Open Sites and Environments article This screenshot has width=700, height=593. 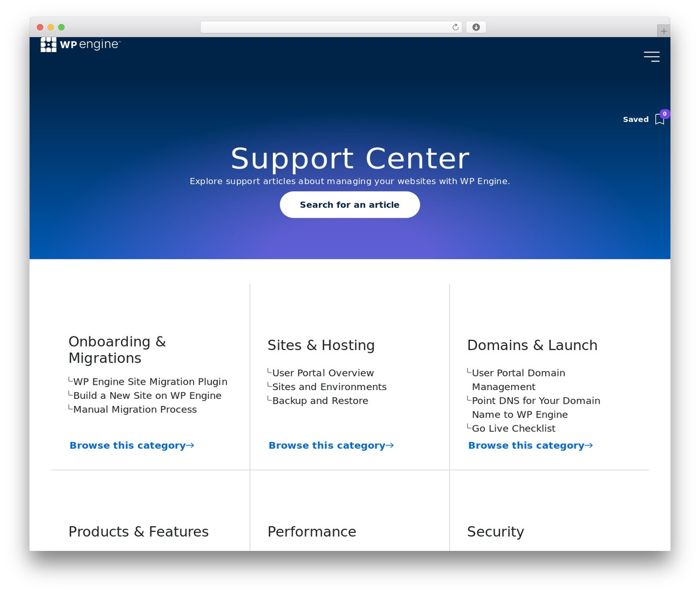pos(330,387)
